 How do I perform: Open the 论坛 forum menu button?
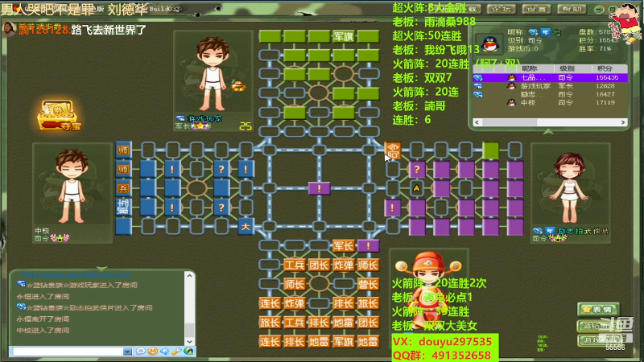coord(502,9)
